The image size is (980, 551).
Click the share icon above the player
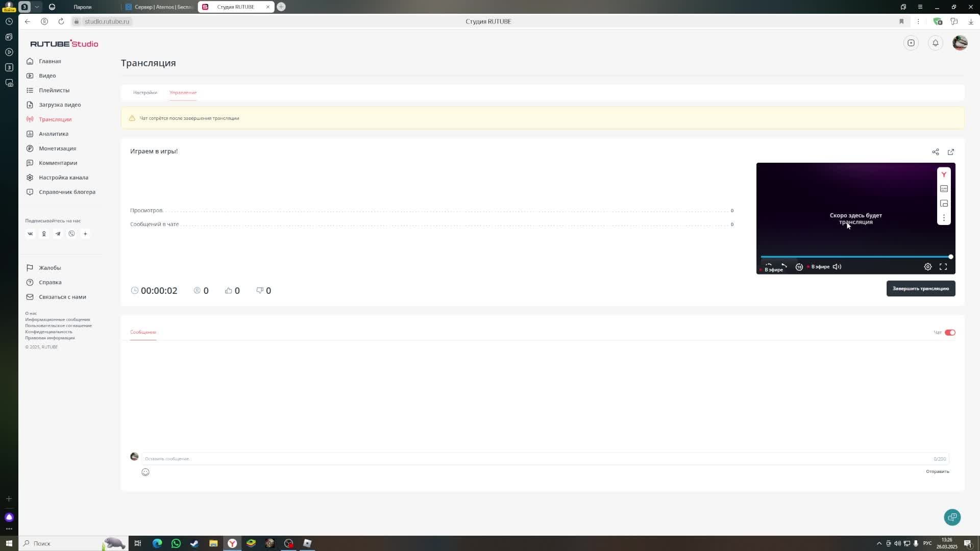click(935, 152)
